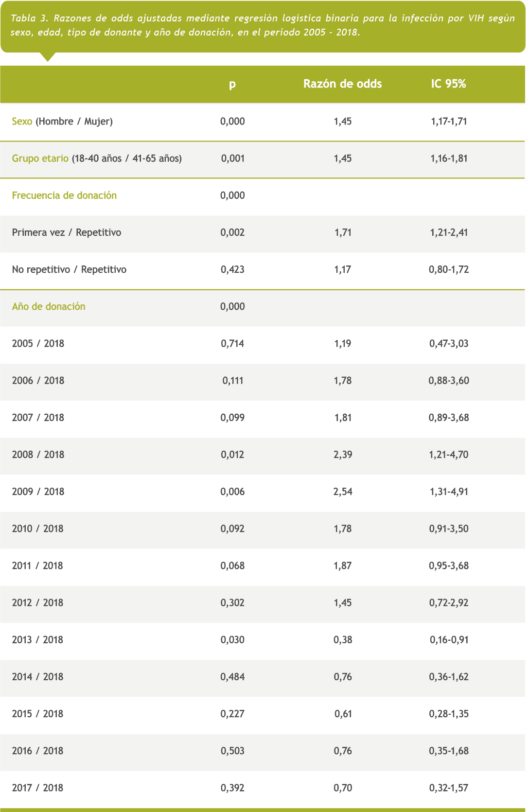Select the 'Primera vez / Repetitivo' row label

[67, 232]
